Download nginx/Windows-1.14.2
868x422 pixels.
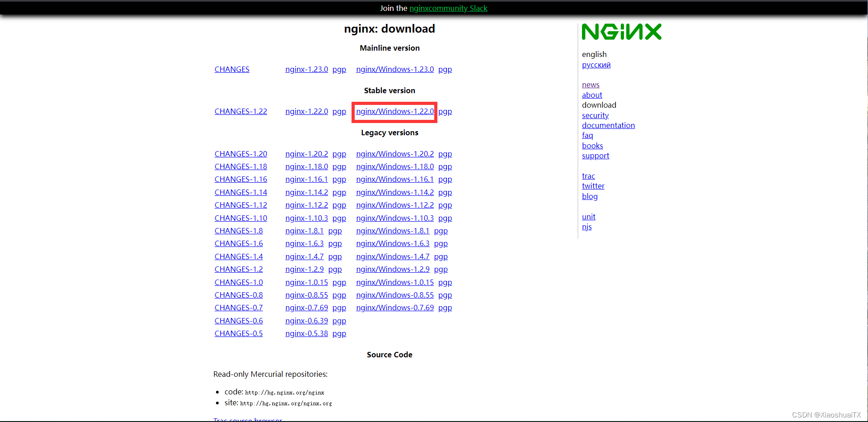(x=395, y=192)
